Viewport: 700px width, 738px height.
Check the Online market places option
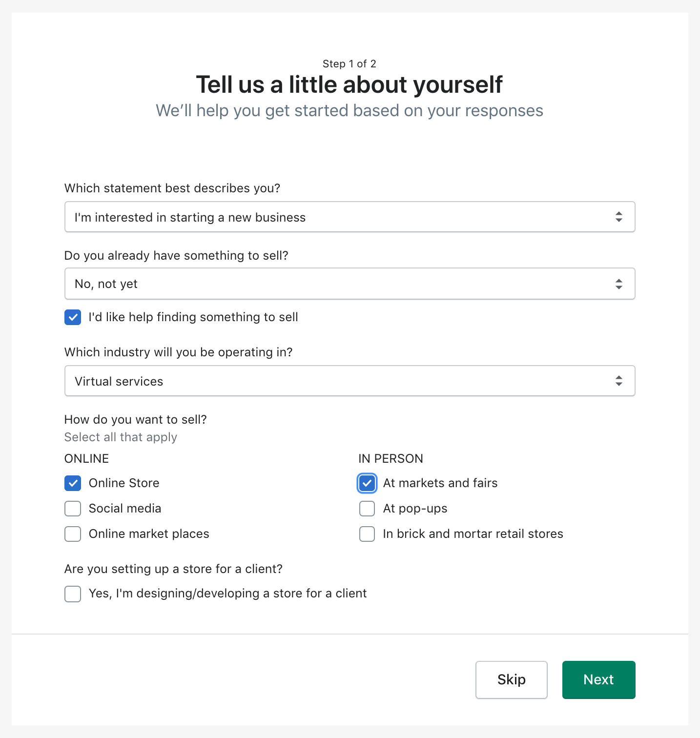pyautogui.click(x=72, y=534)
